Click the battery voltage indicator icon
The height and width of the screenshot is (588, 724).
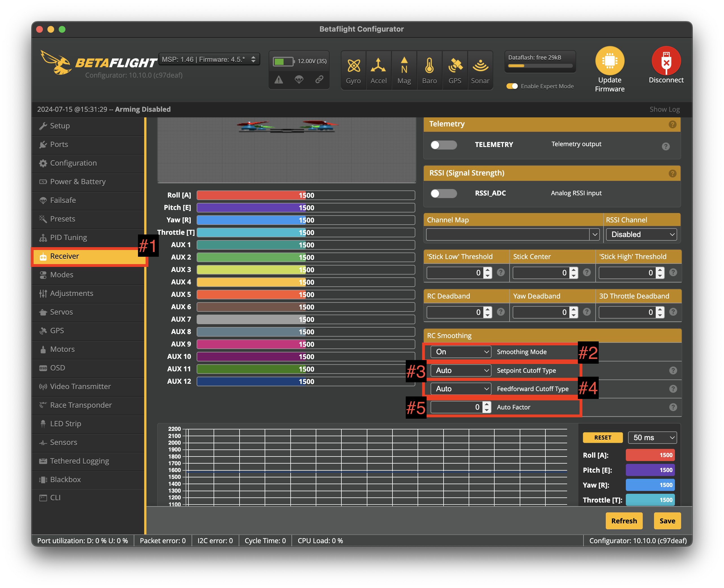pos(284,61)
